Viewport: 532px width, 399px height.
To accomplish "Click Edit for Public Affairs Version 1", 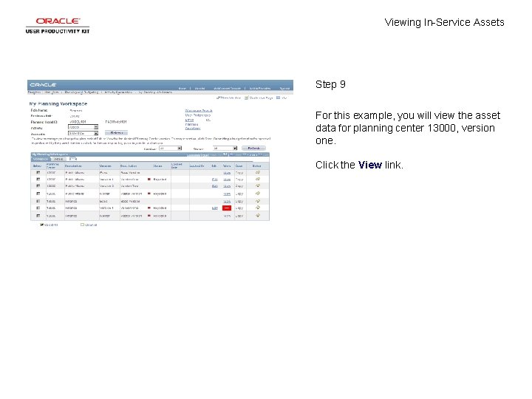I will pyautogui.click(x=214, y=179).
